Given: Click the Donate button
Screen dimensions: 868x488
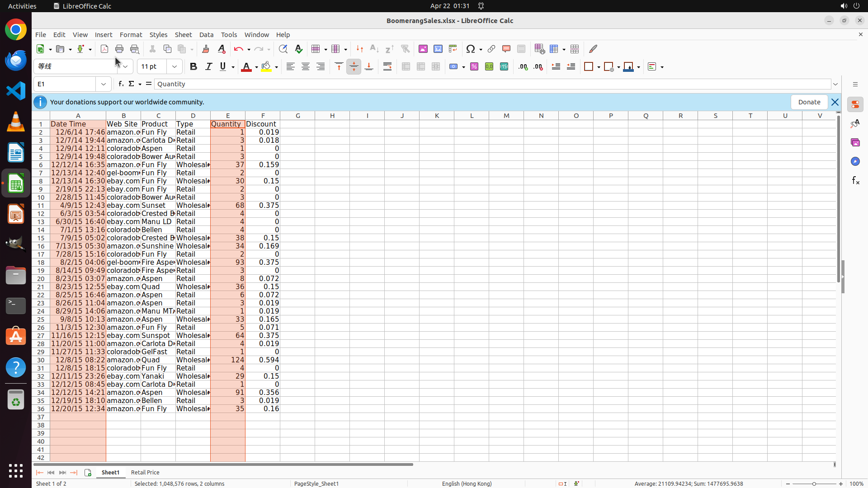Looking at the screenshot, I should [809, 102].
